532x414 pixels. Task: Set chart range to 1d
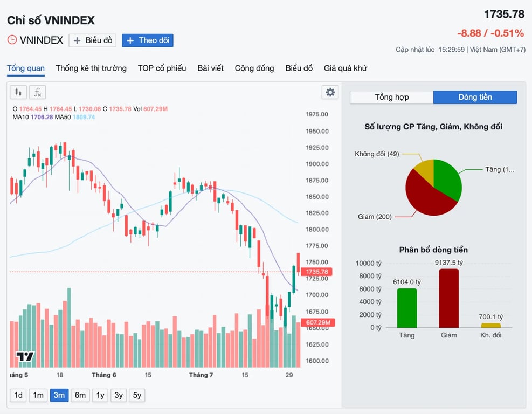18,395
